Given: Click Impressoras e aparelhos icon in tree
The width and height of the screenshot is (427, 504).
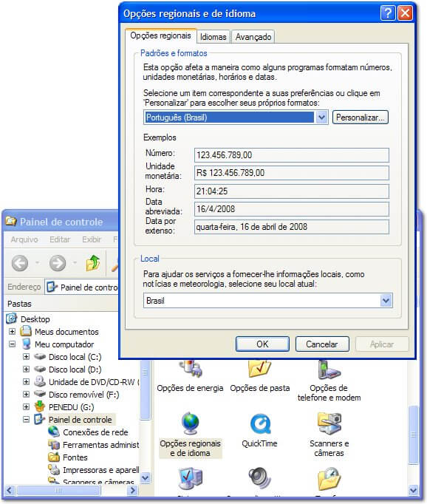Looking at the screenshot, I should pyautogui.click(x=54, y=469).
